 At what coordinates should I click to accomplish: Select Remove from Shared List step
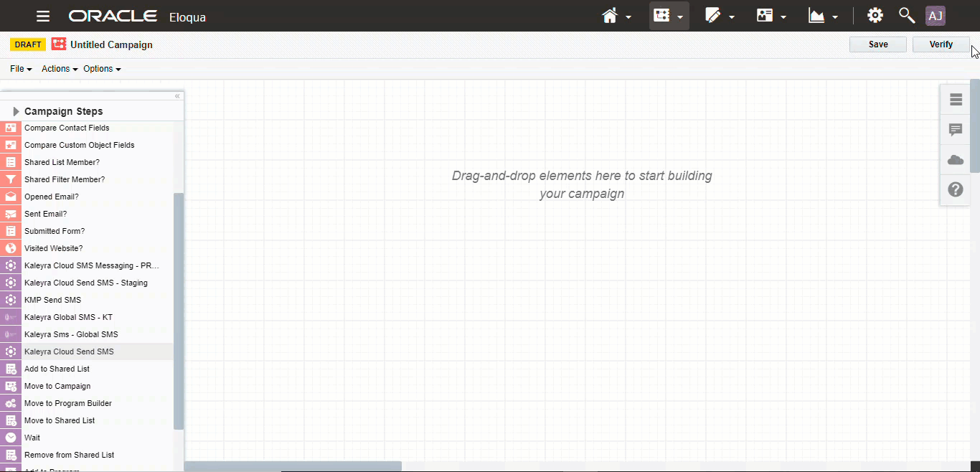(x=86, y=455)
